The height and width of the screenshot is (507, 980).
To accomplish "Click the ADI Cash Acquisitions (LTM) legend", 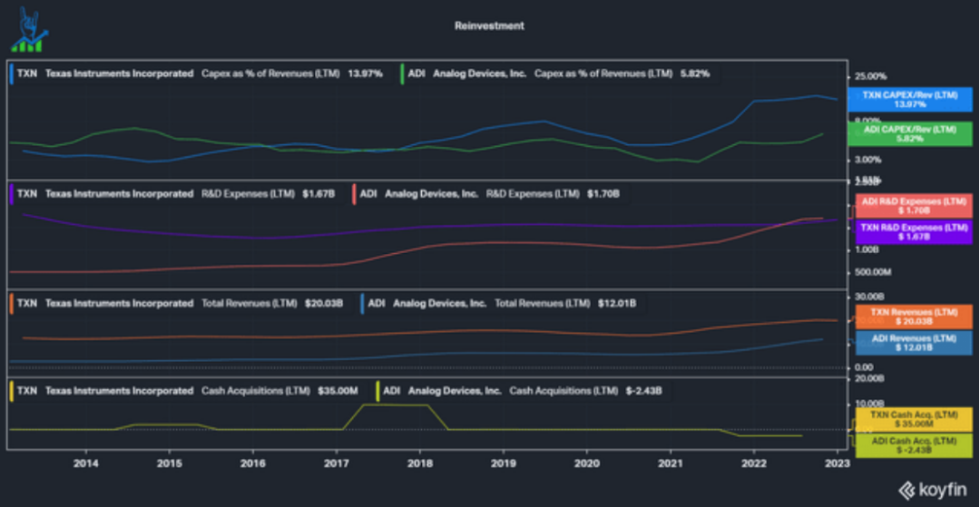I will (x=521, y=392).
